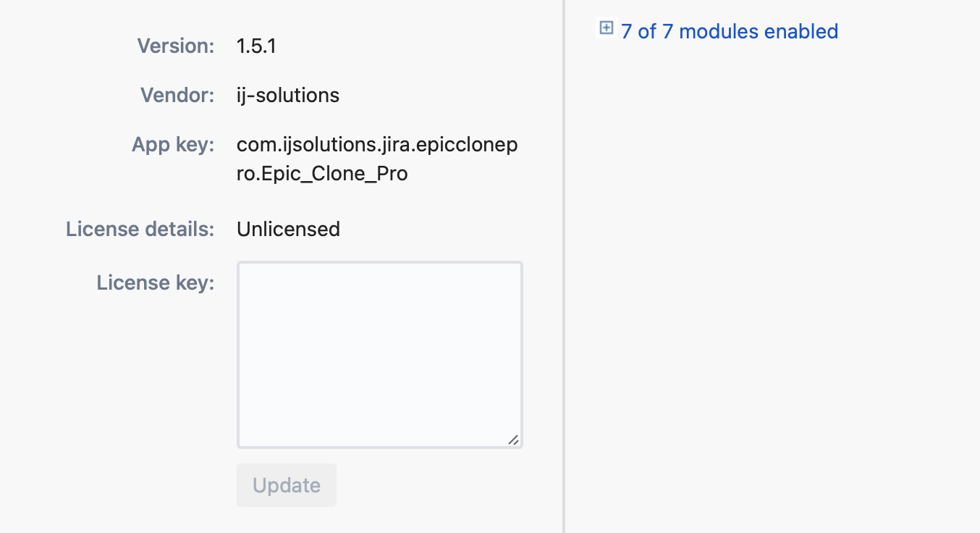The image size is (980, 533).
Task: Click the 'Version:' label
Action: tap(176, 46)
